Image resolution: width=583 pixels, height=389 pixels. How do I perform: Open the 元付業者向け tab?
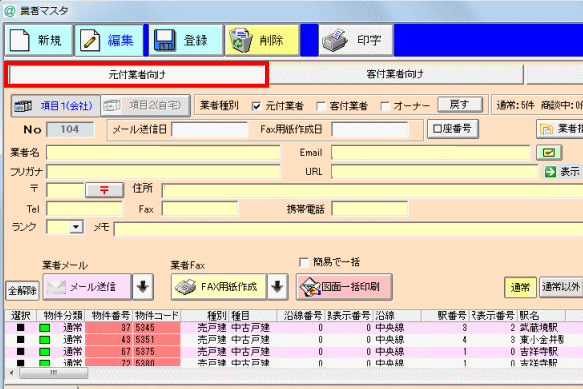pos(137,75)
